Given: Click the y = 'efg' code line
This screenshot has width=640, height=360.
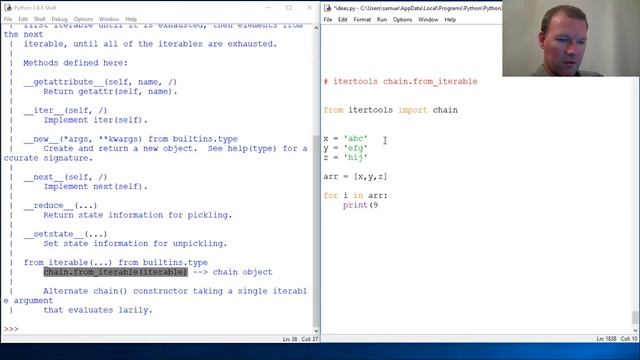Looking at the screenshot, I should tap(345, 148).
